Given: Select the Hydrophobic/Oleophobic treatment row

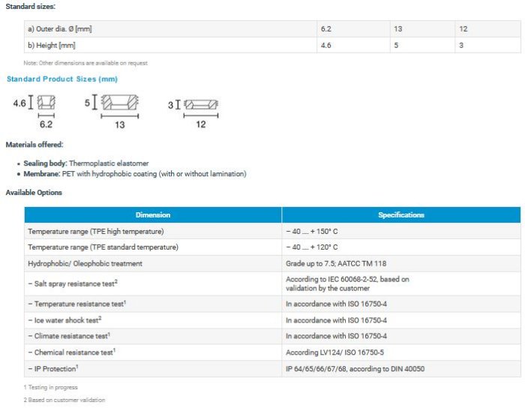Looking at the screenshot, I should (x=85, y=263).
